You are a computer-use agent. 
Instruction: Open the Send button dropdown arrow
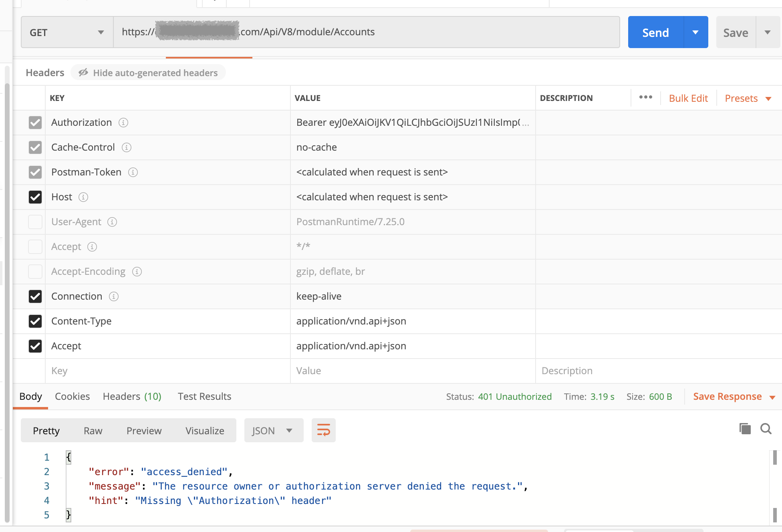(x=696, y=32)
